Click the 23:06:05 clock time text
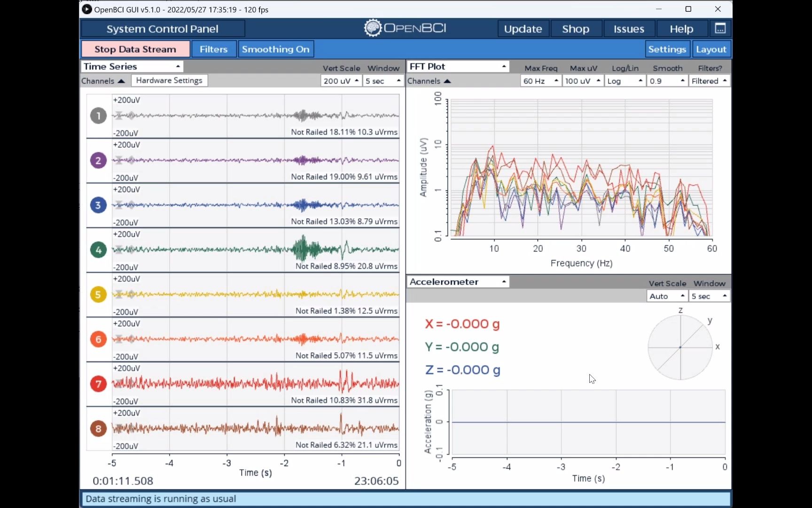Viewport: 812px width, 508px height. click(x=376, y=481)
